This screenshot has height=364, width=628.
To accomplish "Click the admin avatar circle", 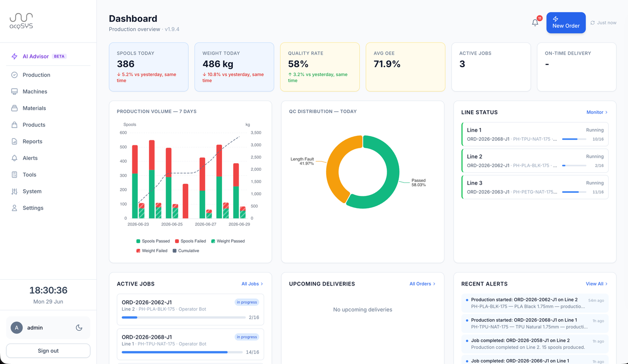I will [17, 328].
